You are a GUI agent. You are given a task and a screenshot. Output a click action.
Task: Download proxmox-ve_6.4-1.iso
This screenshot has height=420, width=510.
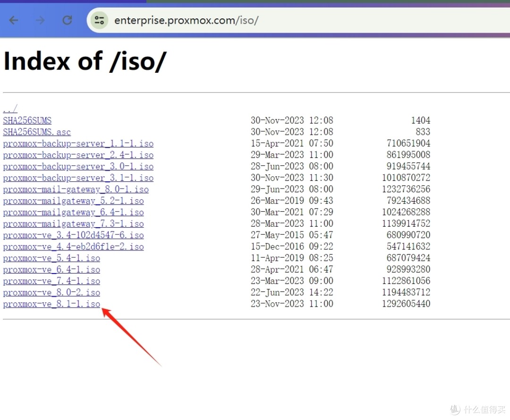[52, 269]
